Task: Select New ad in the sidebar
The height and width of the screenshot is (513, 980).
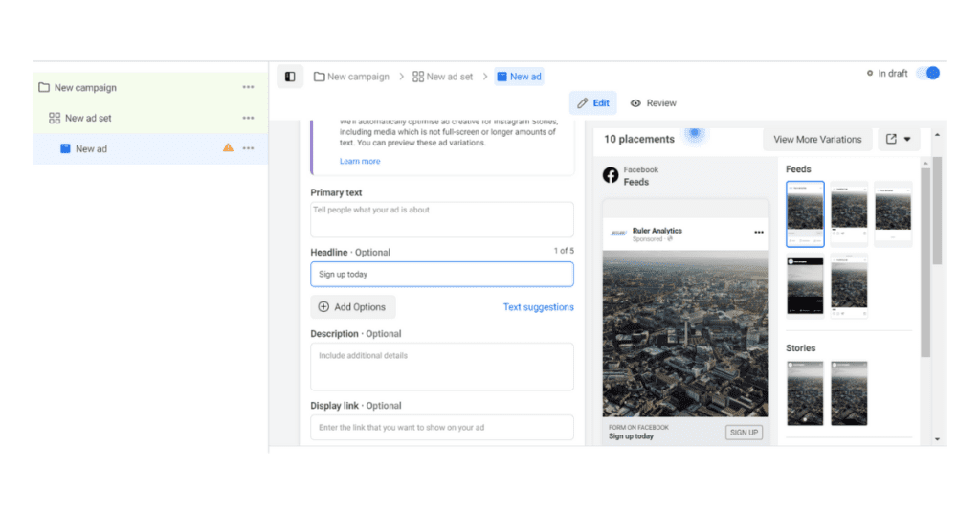Action: [150, 148]
